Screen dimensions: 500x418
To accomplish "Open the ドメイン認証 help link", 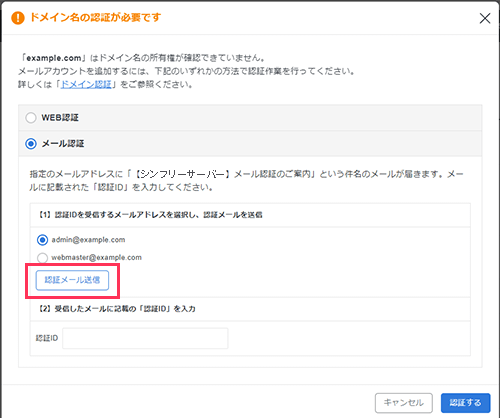I will (x=86, y=84).
